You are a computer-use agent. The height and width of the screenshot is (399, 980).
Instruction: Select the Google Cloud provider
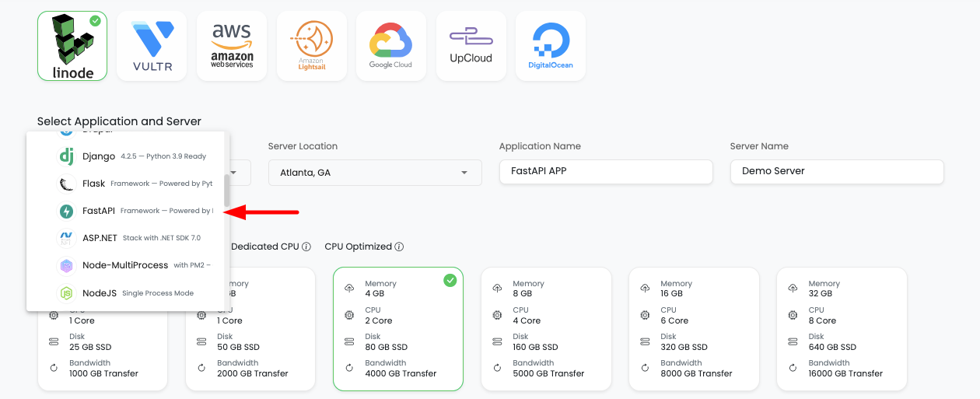(391, 46)
